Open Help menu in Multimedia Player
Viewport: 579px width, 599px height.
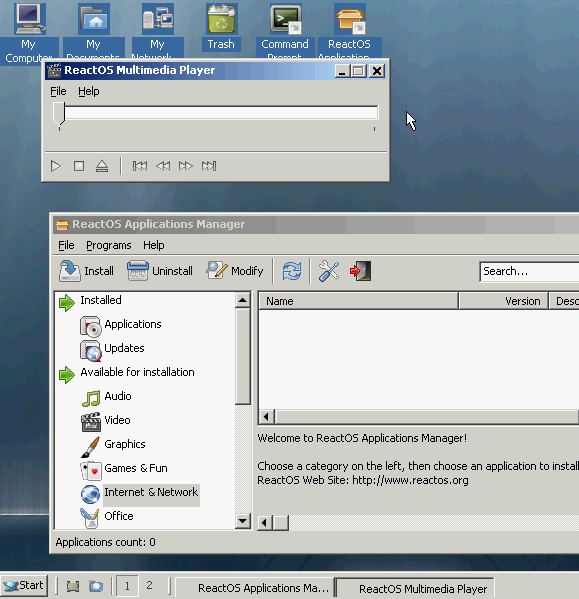click(89, 91)
